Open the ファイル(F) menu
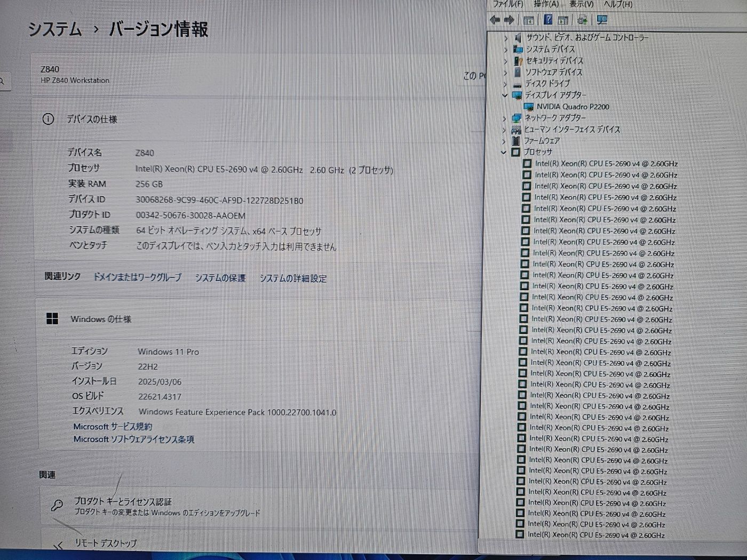The image size is (747, 560). click(x=508, y=4)
